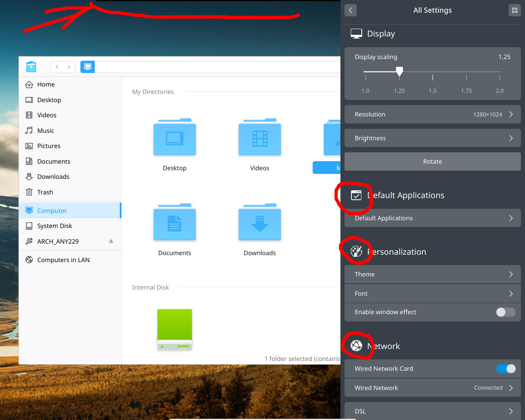Click the Rotate display button
This screenshot has height=420, width=525.
433,162
